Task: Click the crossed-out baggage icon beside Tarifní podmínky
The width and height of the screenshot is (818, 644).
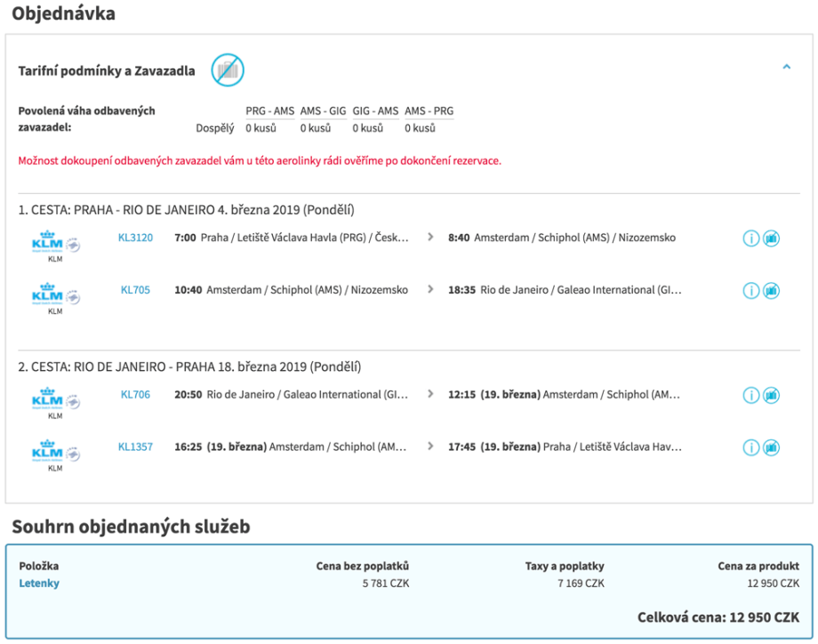Action: point(228,70)
